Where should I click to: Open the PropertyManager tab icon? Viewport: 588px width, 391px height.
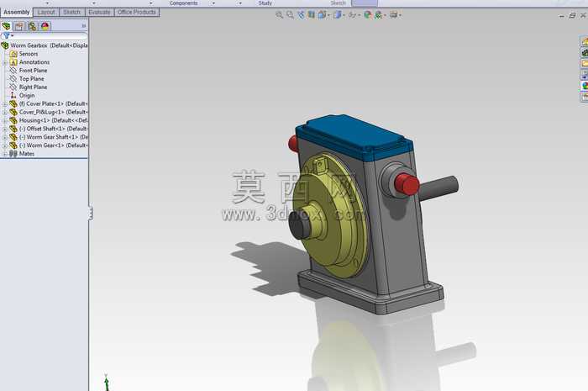point(19,26)
